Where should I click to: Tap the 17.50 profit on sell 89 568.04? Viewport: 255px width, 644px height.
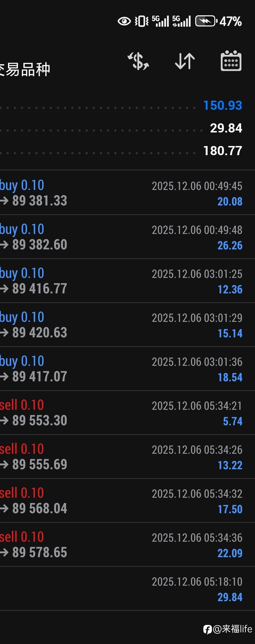tap(230, 509)
